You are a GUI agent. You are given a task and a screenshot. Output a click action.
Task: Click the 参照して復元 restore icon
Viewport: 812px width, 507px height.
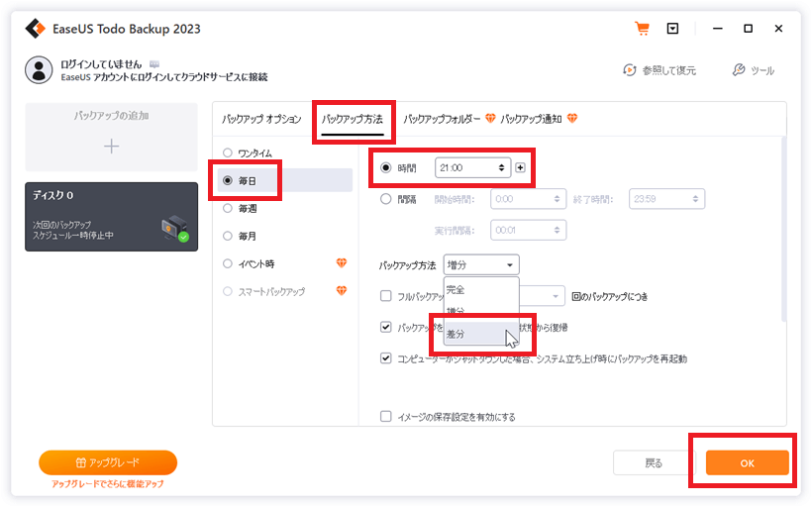630,70
